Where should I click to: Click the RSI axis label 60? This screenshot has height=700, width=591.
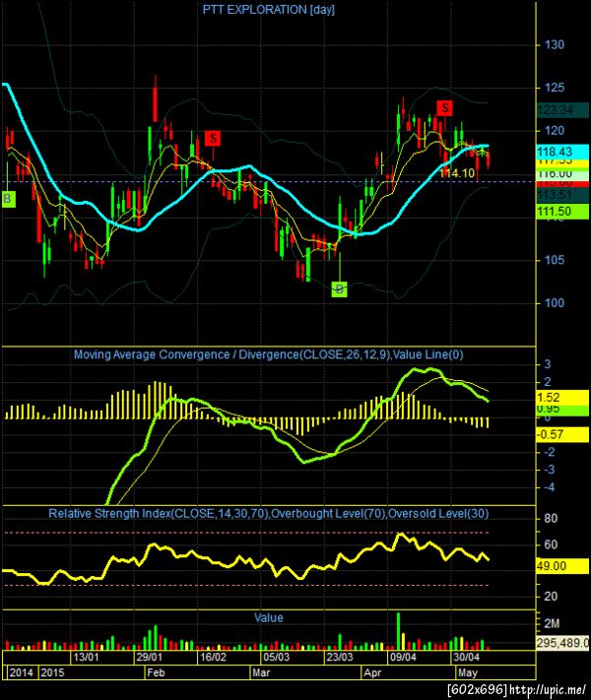click(x=551, y=544)
